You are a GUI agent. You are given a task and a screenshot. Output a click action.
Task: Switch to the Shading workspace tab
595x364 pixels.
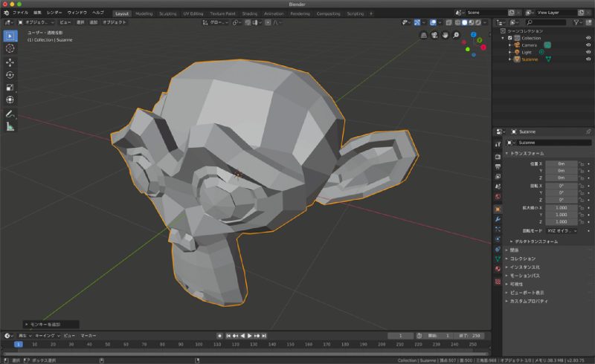pyautogui.click(x=249, y=13)
